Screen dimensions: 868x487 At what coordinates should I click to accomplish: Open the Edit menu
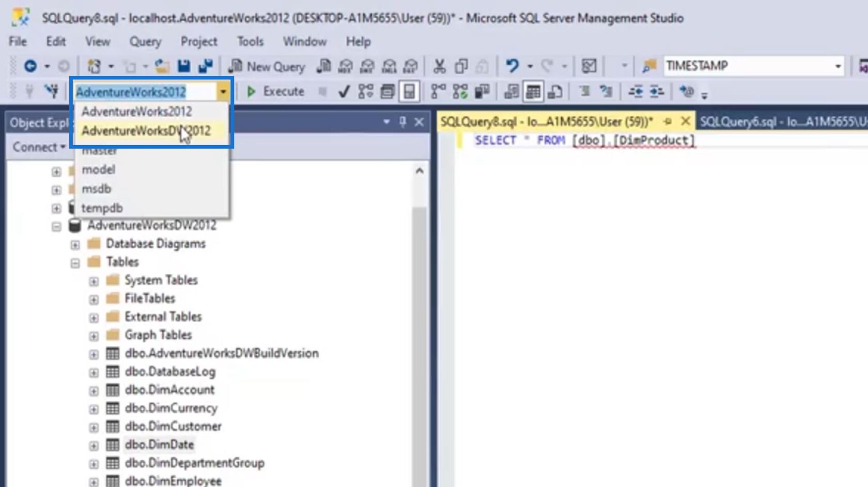56,41
